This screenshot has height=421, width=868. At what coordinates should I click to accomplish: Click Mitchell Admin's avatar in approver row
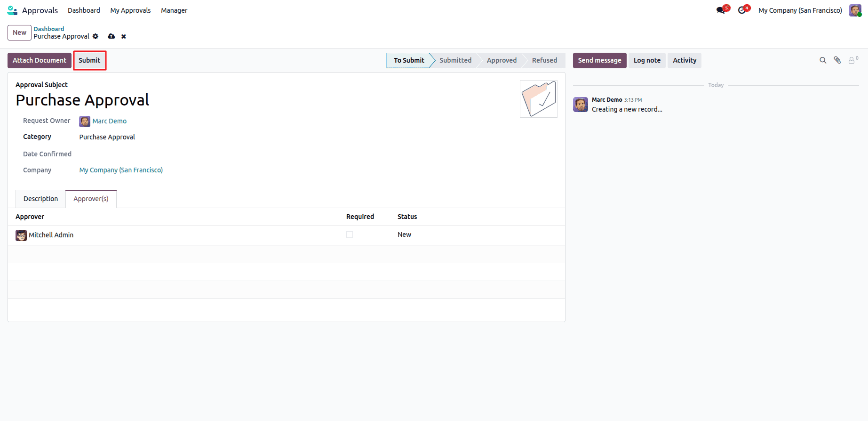click(21, 235)
